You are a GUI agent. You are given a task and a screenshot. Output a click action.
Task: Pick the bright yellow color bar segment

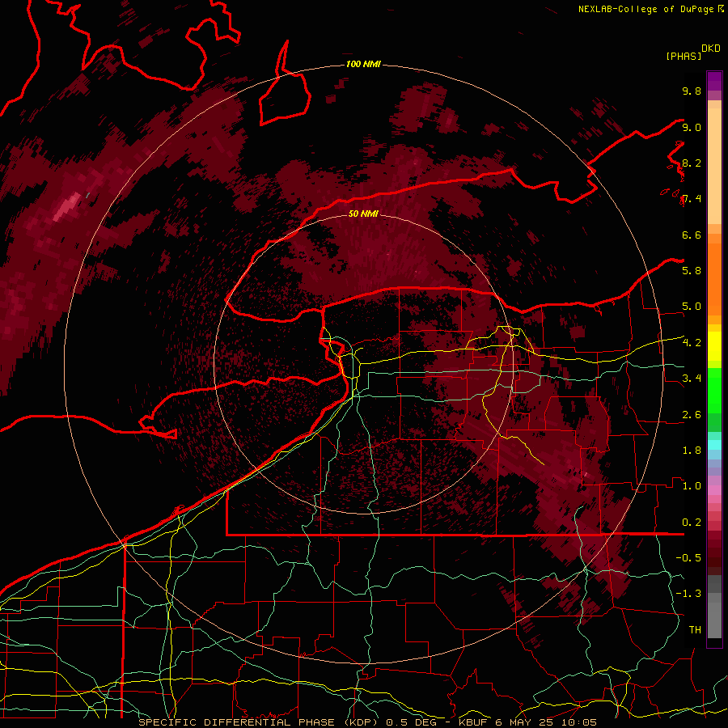pos(714,346)
